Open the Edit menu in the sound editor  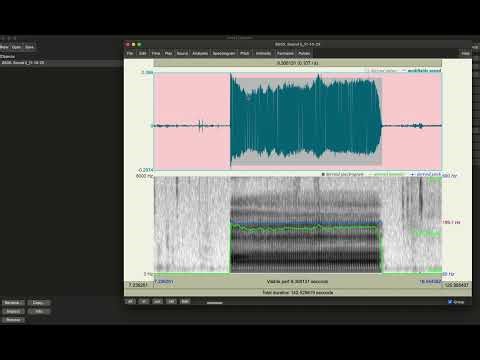pos(143,53)
